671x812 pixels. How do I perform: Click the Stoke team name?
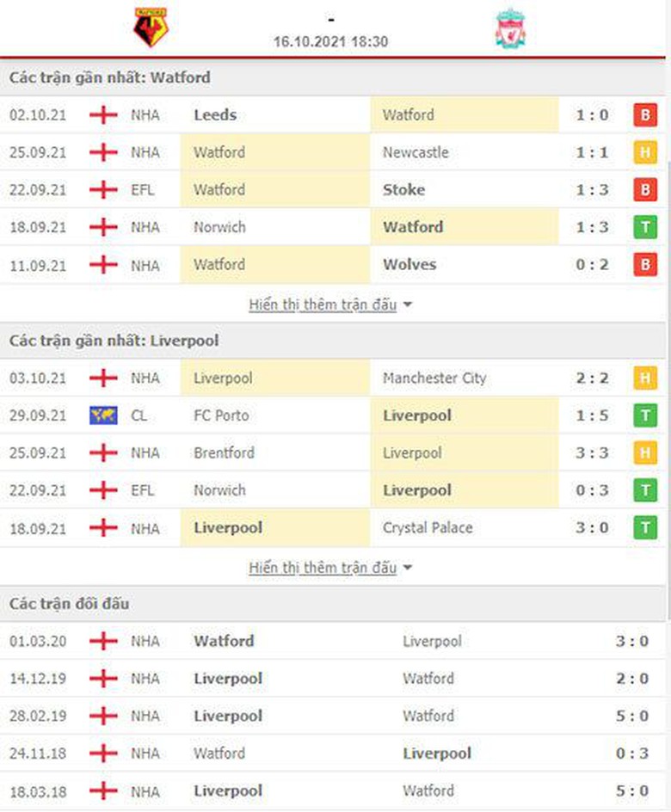coord(403,190)
